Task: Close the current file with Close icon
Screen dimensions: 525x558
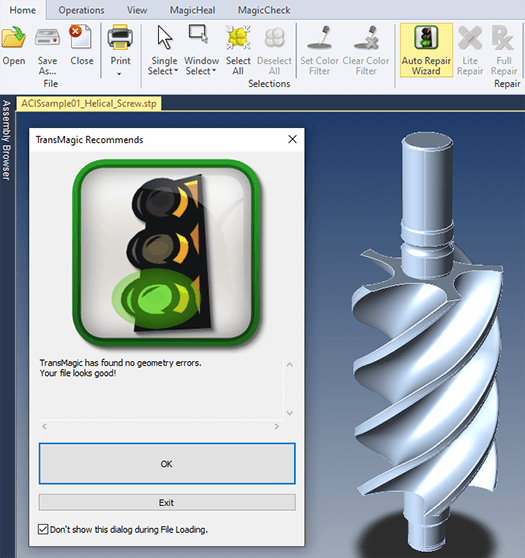Action: (81, 37)
